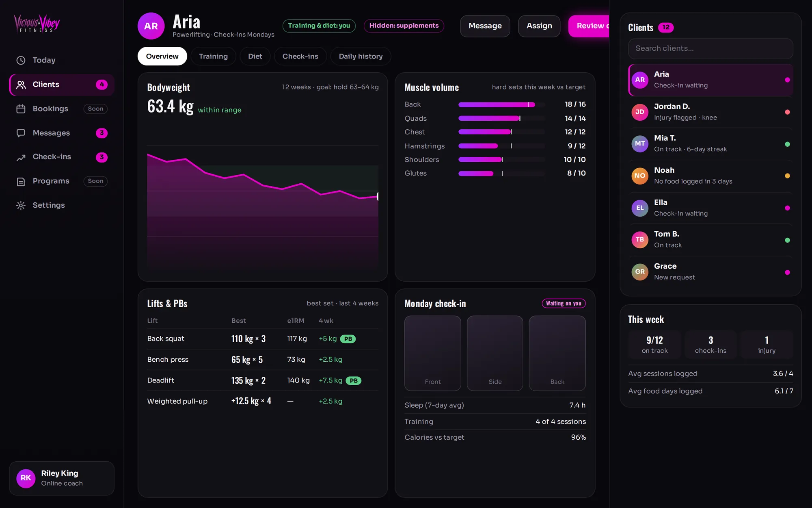Click the Settings gear icon
The image size is (812, 508).
(x=21, y=205)
